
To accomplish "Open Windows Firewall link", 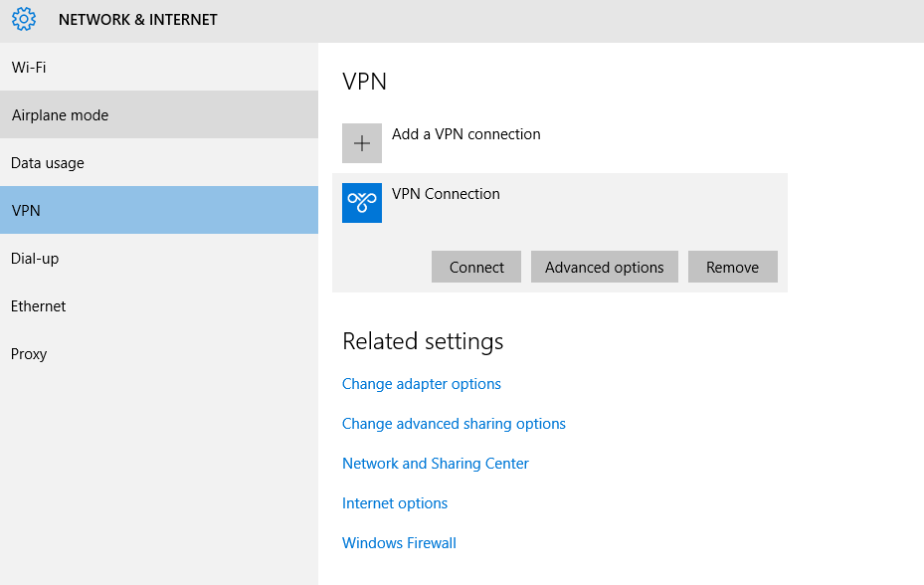I will tap(399, 543).
